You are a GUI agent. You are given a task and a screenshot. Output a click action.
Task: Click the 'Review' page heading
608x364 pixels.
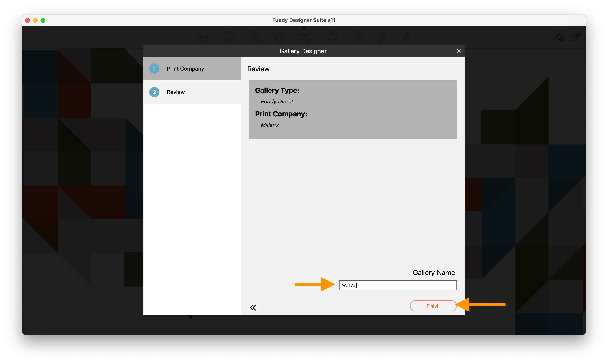(x=258, y=69)
